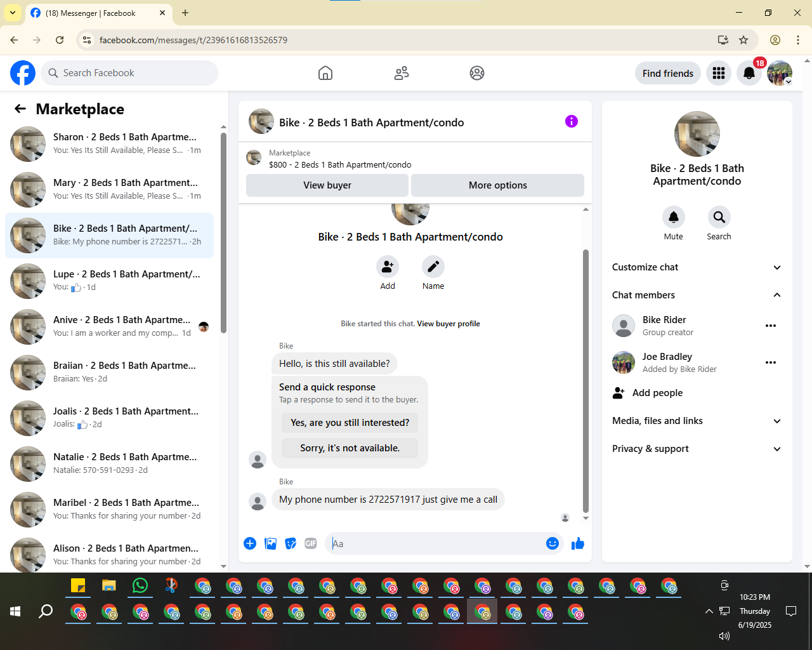Image resolution: width=812 pixels, height=650 pixels.
Task: Collapse Chat members section
Action: 697,295
